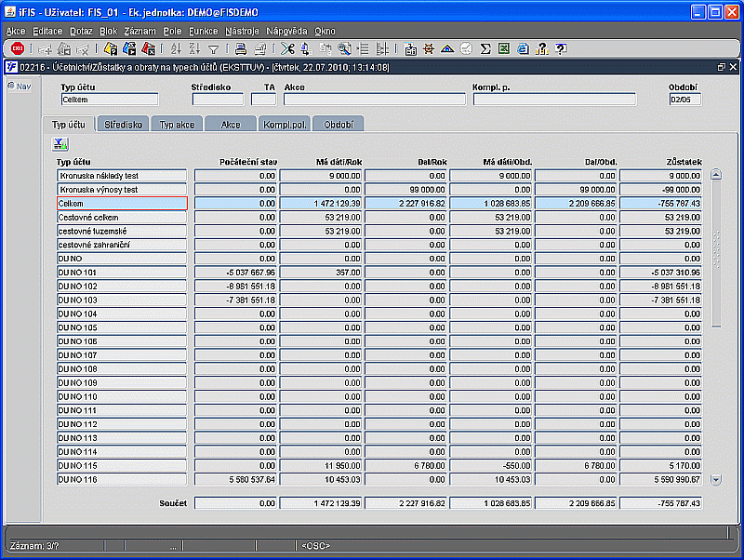Click the context help icon at toolbar end
This screenshot has width=744, height=560.
coord(561,48)
